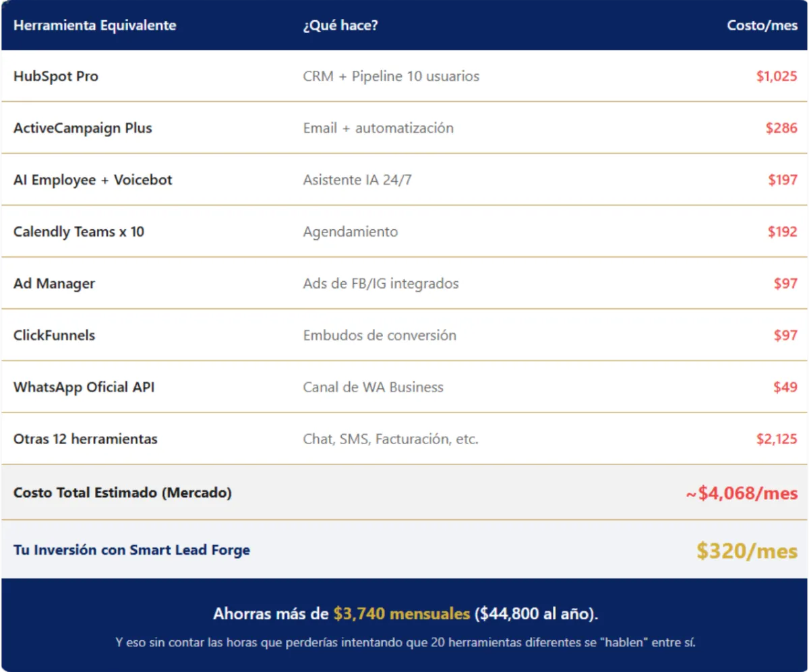The width and height of the screenshot is (809, 672).
Task: Select the "Otras 12 herramientas" row
Action: pyautogui.click(x=86, y=439)
